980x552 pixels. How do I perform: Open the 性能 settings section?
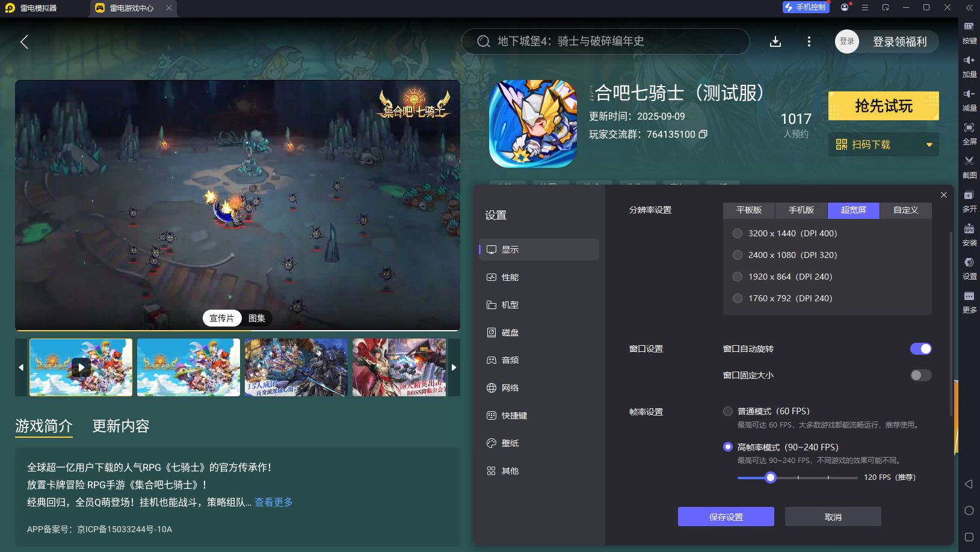tap(539, 277)
